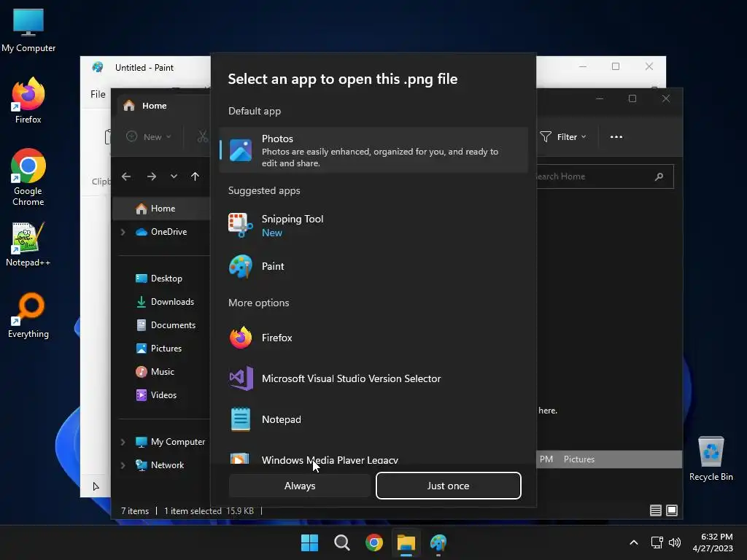Open the Windows Start menu
The image size is (747, 560).
[x=309, y=542]
